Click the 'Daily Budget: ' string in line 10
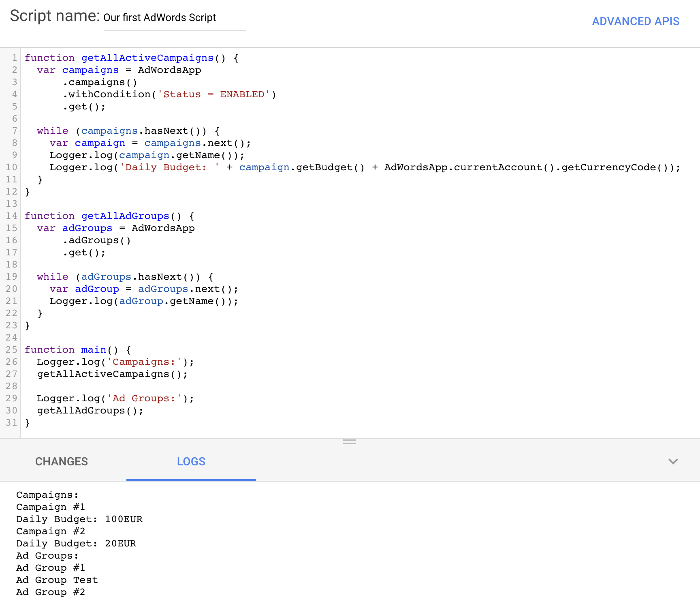Screen dimensions: 700x604 tap(169, 167)
